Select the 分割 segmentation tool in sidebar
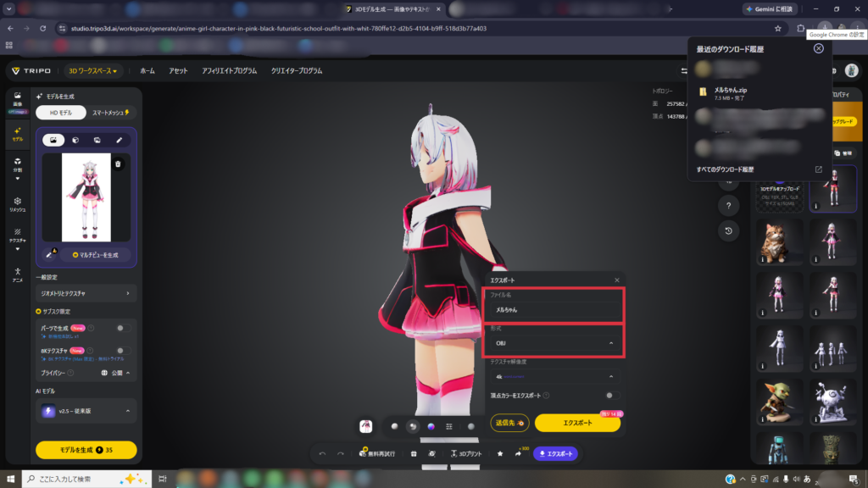Viewport: 868px width, 488px height. point(18,165)
